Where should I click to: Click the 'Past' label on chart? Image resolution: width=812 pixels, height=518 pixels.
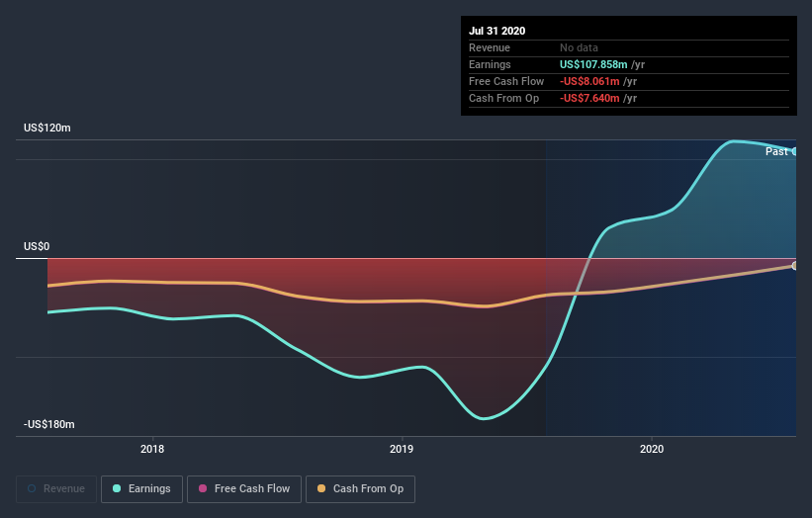point(776,151)
